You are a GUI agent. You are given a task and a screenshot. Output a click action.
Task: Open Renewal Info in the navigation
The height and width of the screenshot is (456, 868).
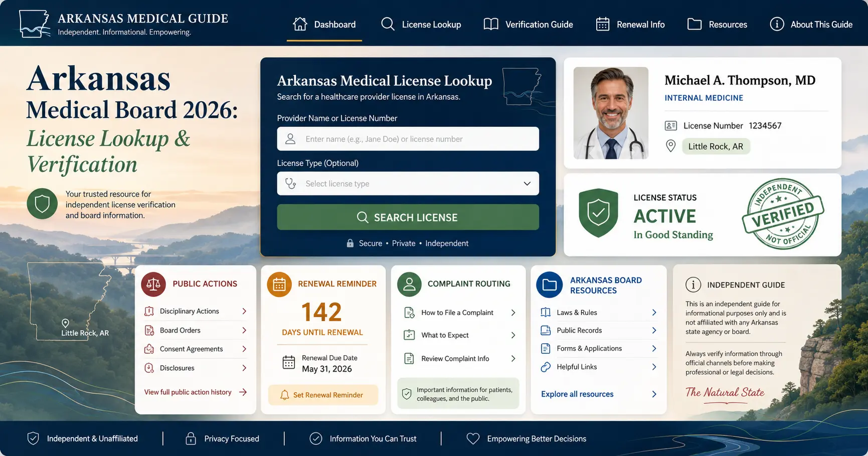[x=630, y=24]
